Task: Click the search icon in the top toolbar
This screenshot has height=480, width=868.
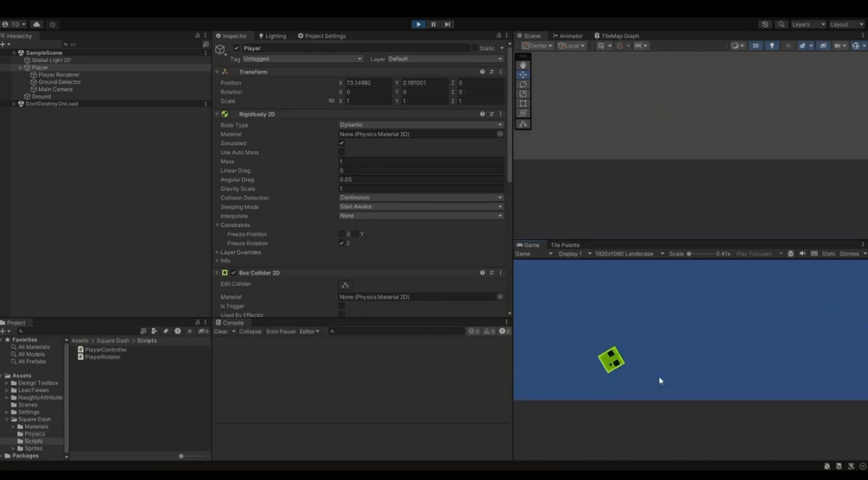Action: coord(782,24)
